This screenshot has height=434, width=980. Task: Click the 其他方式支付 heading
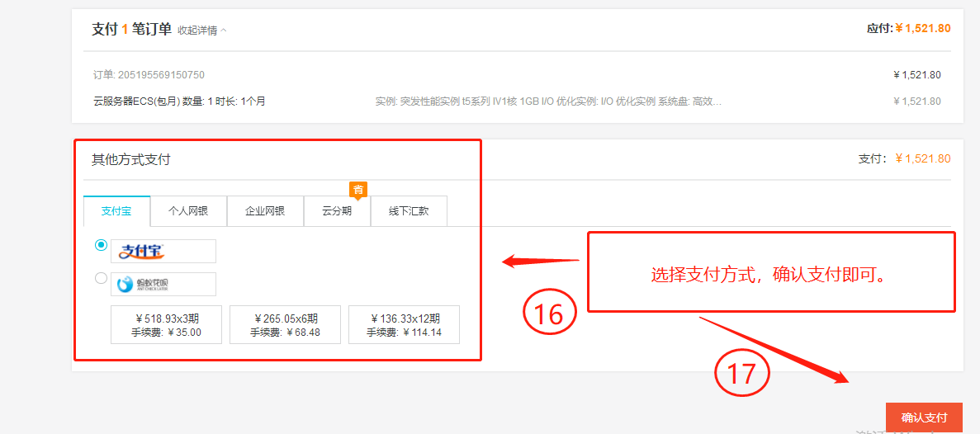click(x=130, y=160)
